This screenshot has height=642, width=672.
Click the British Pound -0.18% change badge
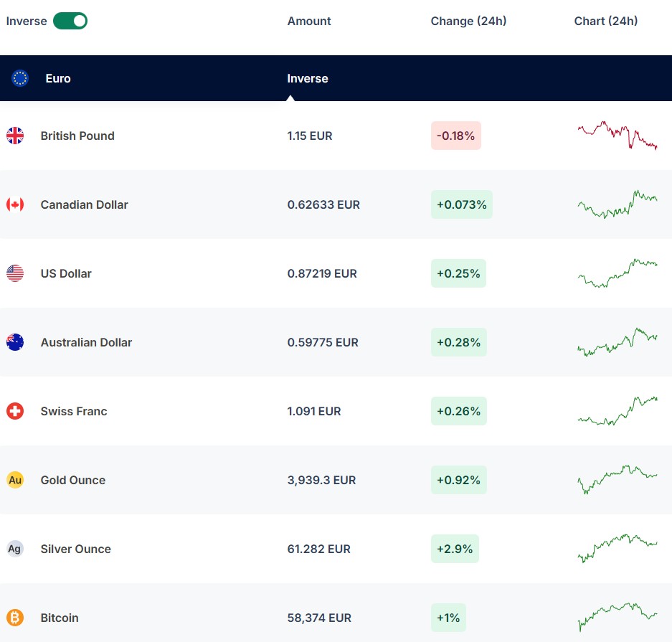coord(455,136)
